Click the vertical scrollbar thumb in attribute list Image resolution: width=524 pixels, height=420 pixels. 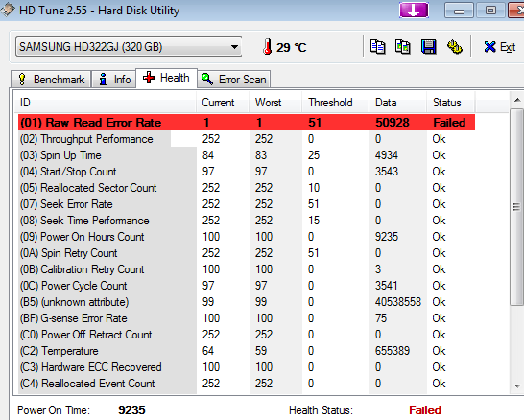click(x=517, y=207)
